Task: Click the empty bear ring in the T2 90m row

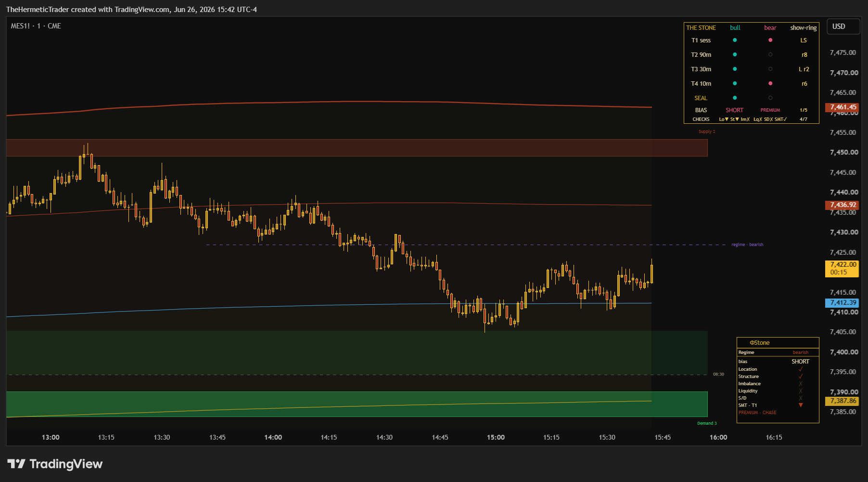Action: point(770,54)
